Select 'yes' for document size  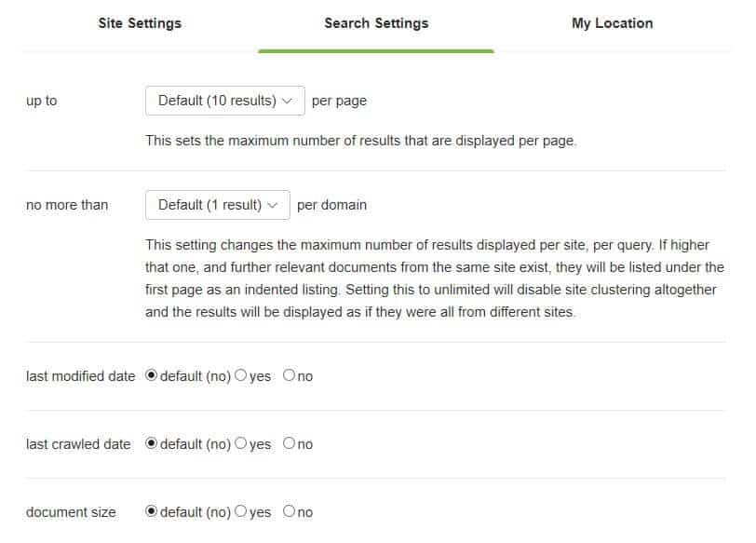pyautogui.click(x=242, y=511)
